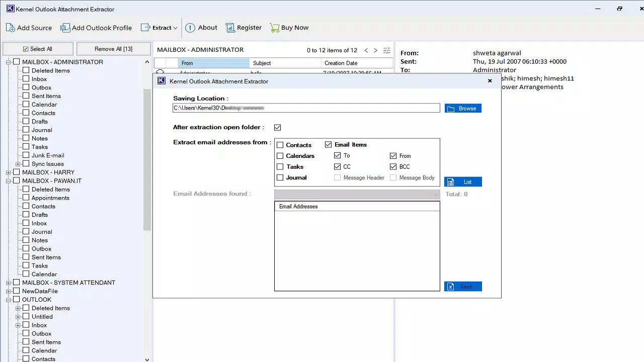Expand Deleted Items under OUTLOOK
Image resolution: width=644 pixels, height=362 pixels.
point(18,308)
